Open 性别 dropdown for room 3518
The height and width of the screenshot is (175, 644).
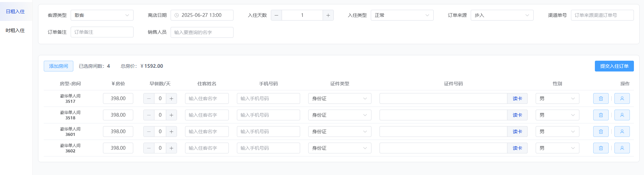tap(558, 115)
